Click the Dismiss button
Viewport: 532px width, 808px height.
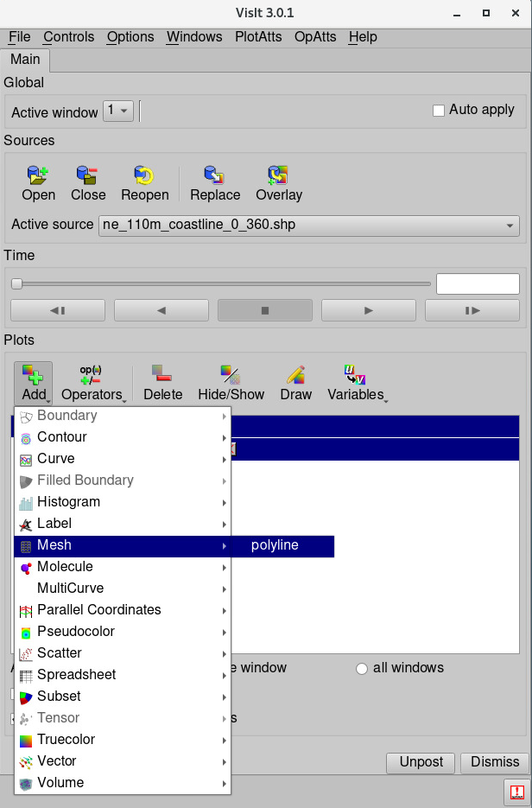494,761
